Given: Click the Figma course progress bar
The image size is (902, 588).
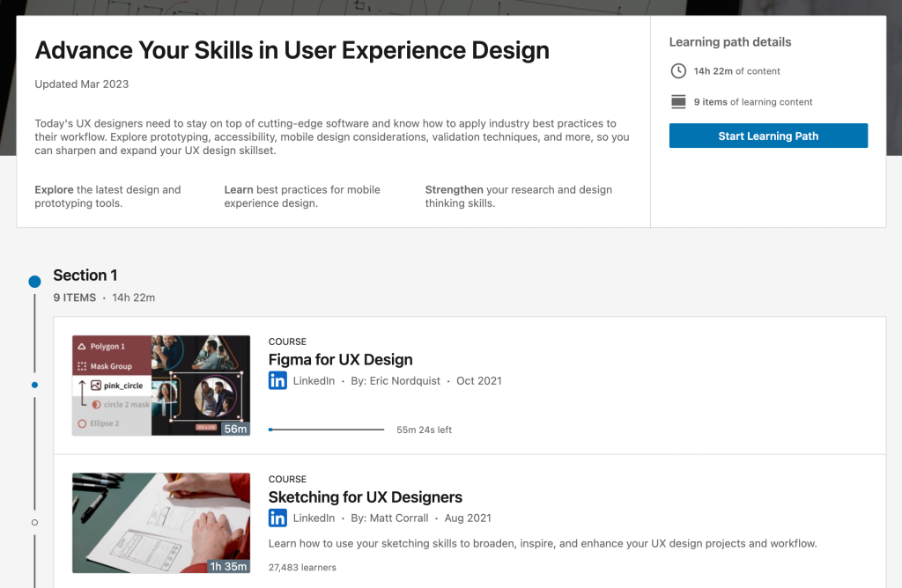Looking at the screenshot, I should tap(326, 430).
